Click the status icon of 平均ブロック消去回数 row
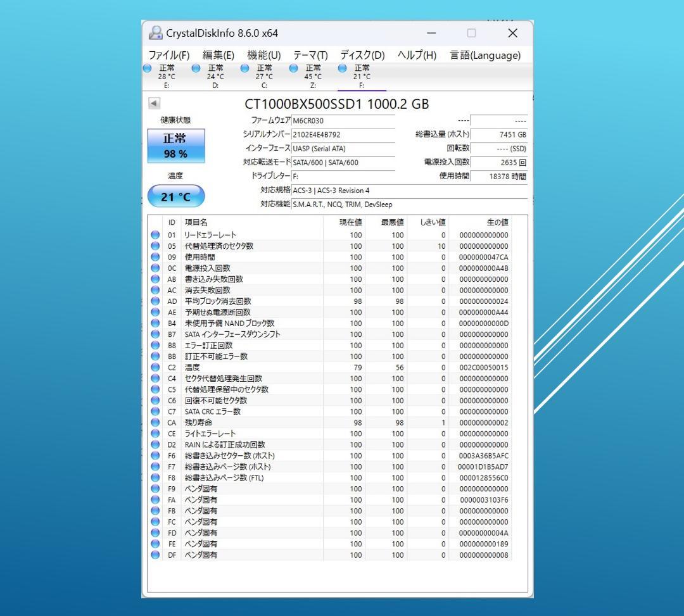Viewport: 684px width, 616px height. point(155,301)
